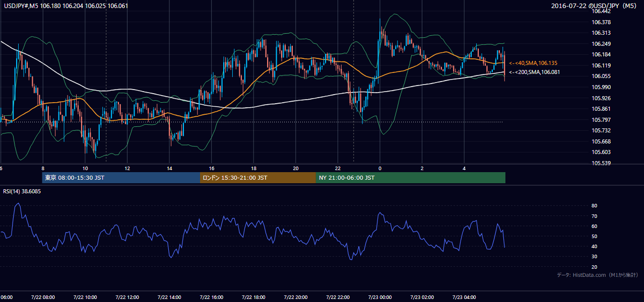
Task: Select the ロンドン 15:30-21:00 JST session bar
Action: [258, 178]
